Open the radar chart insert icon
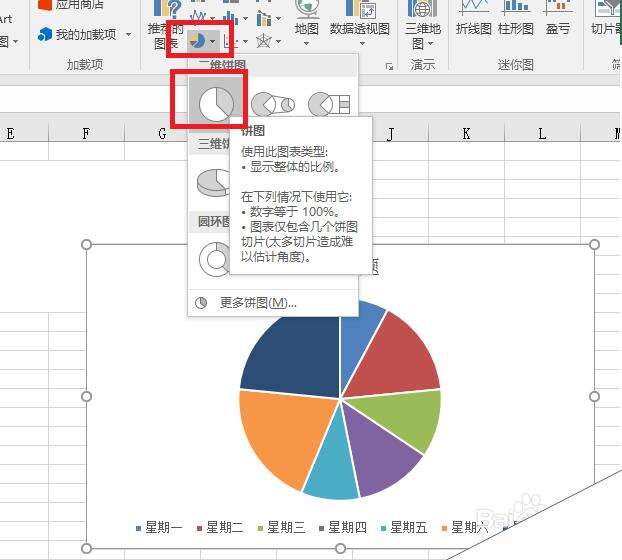This screenshot has width=622, height=560. (x=263, y=40)
